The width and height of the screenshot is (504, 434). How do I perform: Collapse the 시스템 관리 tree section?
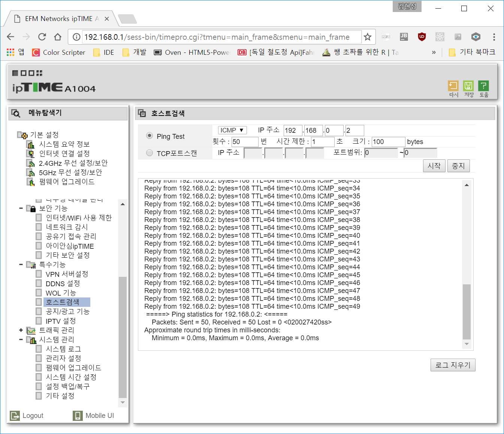coord(21,339)
